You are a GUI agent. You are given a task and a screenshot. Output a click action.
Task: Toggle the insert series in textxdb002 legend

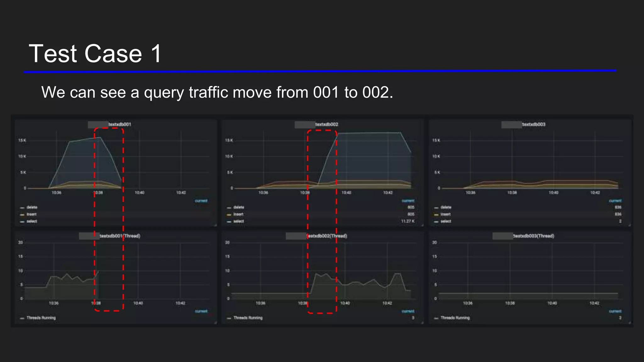tap(238, 214)
